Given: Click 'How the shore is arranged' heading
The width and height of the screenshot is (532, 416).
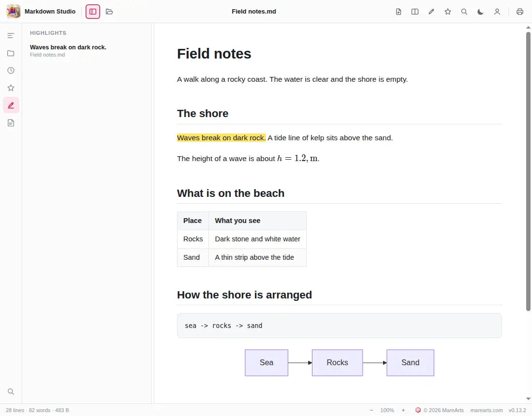Looking at the screenshot, I should click(244, 295).
